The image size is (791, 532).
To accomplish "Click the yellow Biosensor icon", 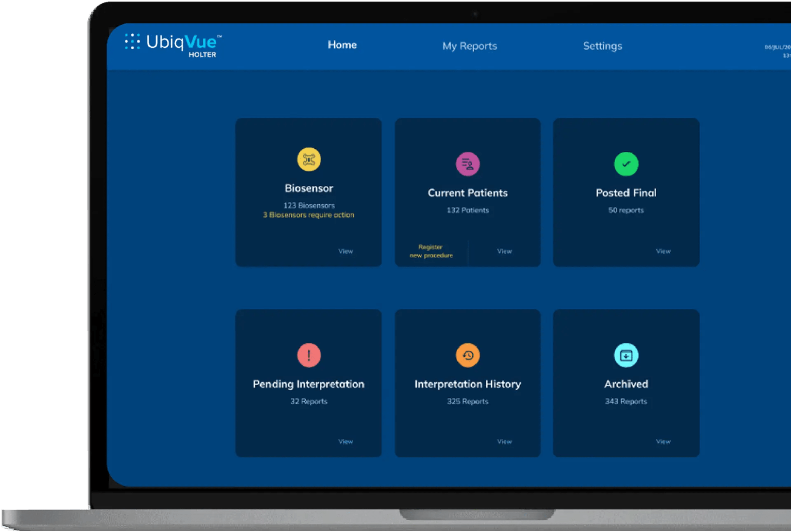I will coord(309,159).
